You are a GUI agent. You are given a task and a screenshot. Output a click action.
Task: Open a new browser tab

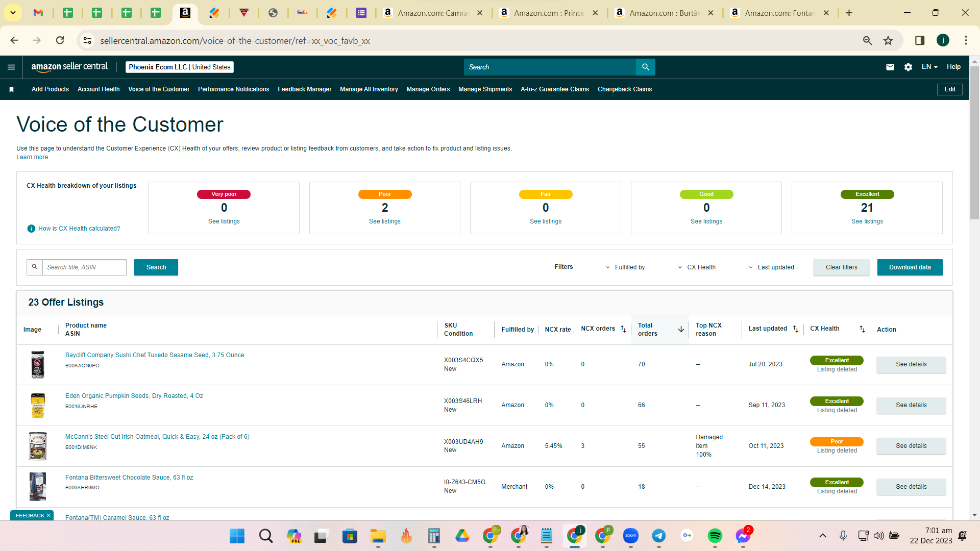click(849, 13)
